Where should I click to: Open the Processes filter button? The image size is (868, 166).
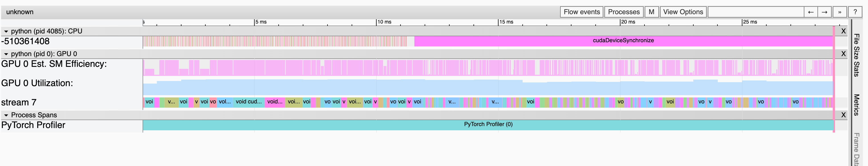click(624, 12)
